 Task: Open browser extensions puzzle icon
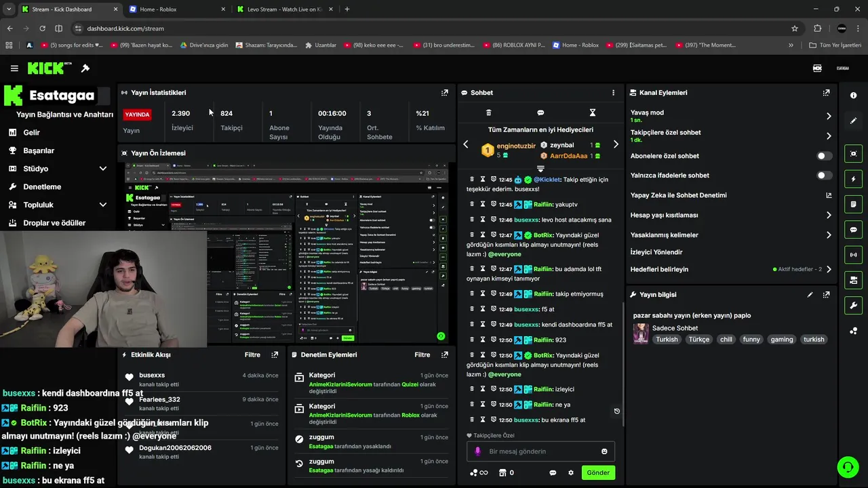pyautogui.click(x=817, y=28)
